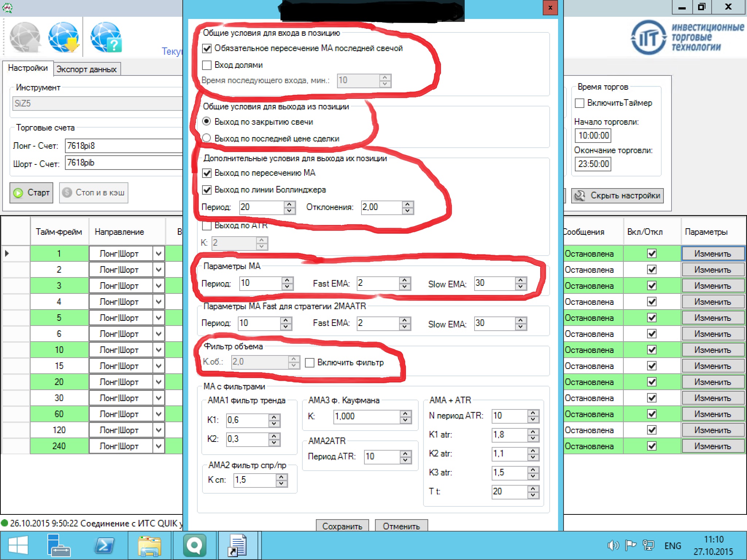The width and height of the screenshot is (747, 560).
Task: Enable the 'Вход долями' checkbox
Action: click(207, 65)
